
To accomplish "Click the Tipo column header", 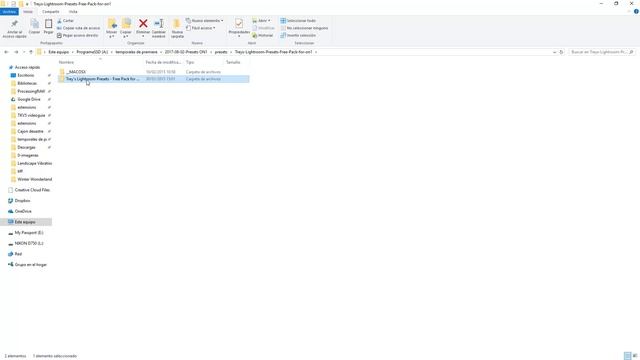I will pos(190,62).
